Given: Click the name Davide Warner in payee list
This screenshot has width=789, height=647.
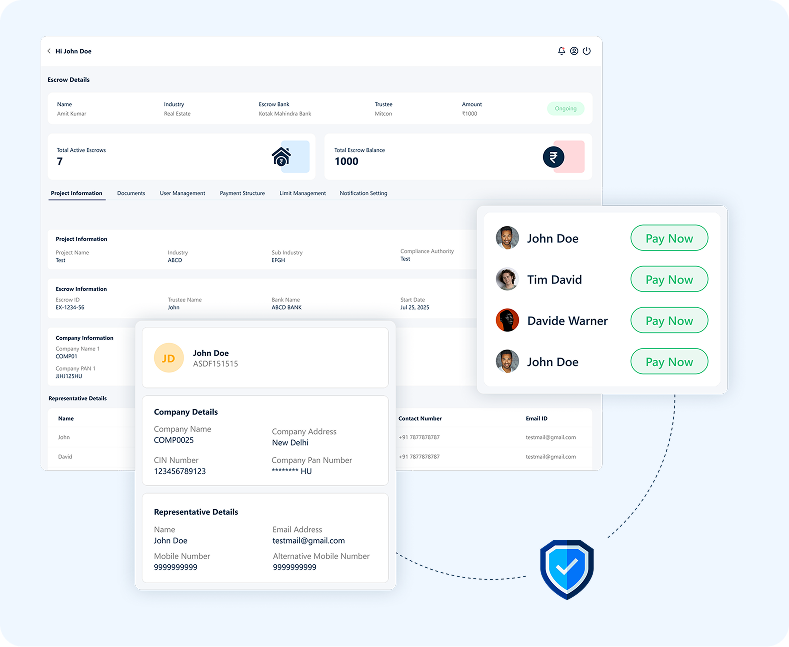Looking at the screenshot, I should [568, 321].
